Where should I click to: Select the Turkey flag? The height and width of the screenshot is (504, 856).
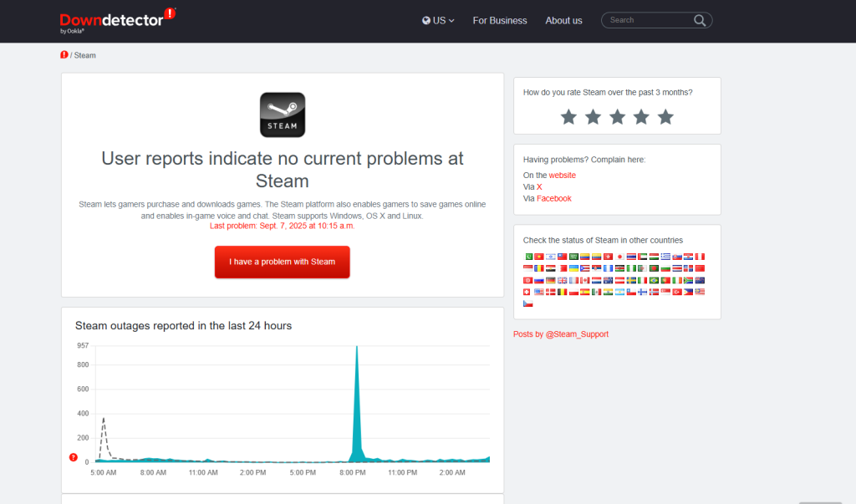click(677, 292)
